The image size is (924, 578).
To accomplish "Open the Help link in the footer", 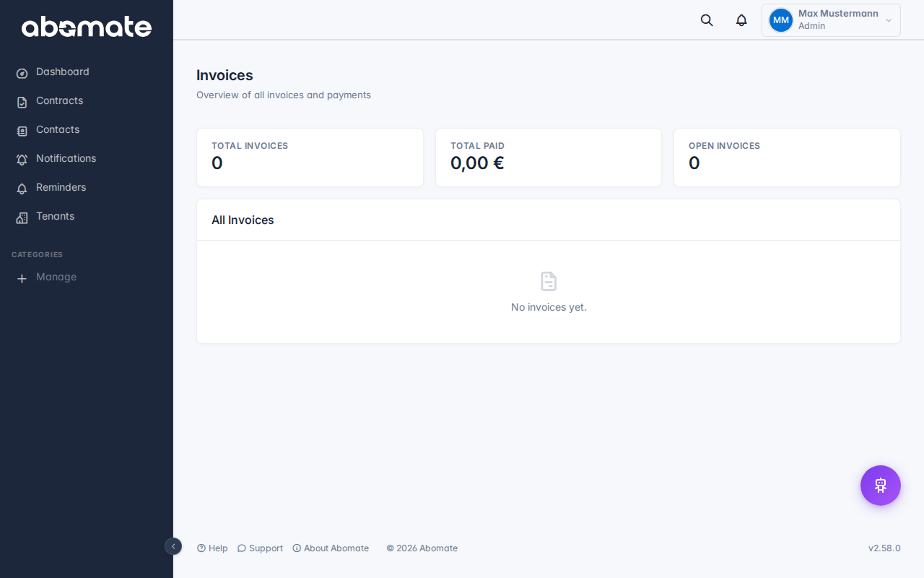I will click(212, 548).
